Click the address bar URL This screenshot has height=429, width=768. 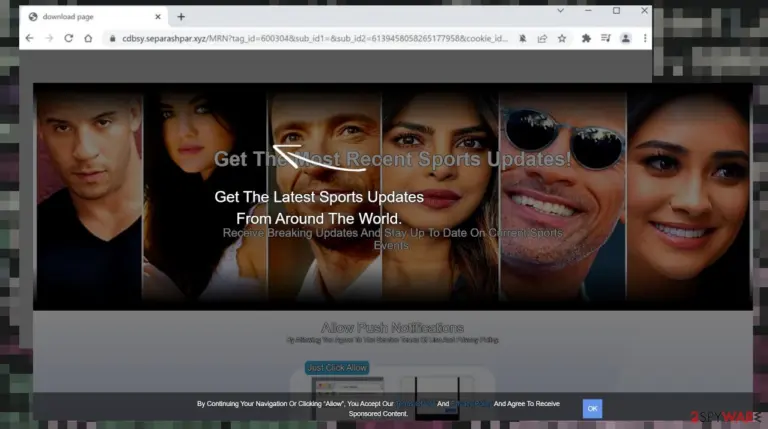(314, 38)
